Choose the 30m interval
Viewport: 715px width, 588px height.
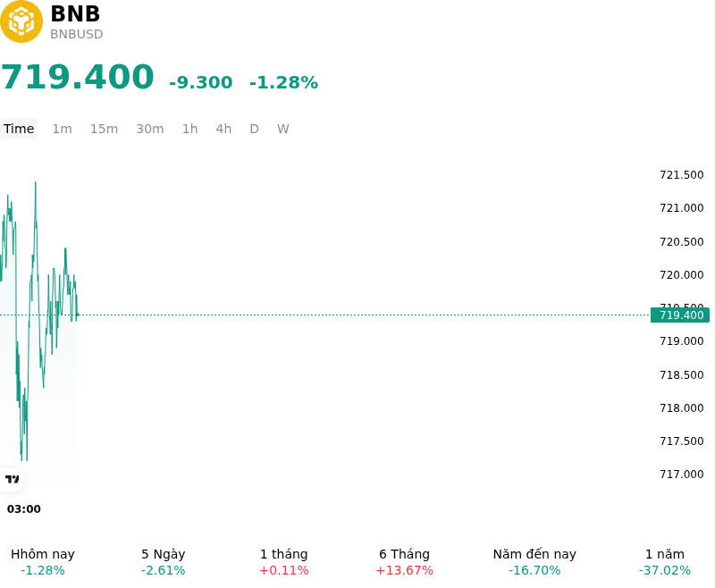150,129
